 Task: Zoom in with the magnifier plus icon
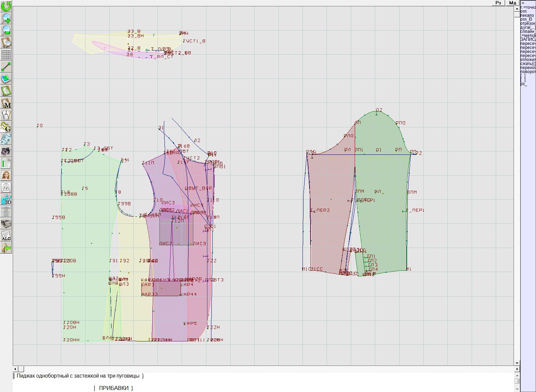click(x=6, y=18)
